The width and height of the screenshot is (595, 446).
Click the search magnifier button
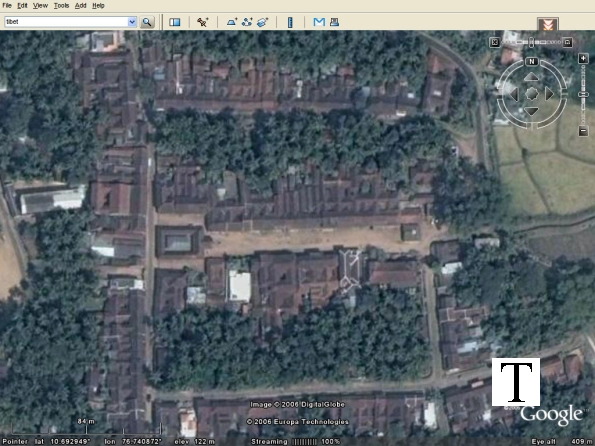click(x=147, y=22)
